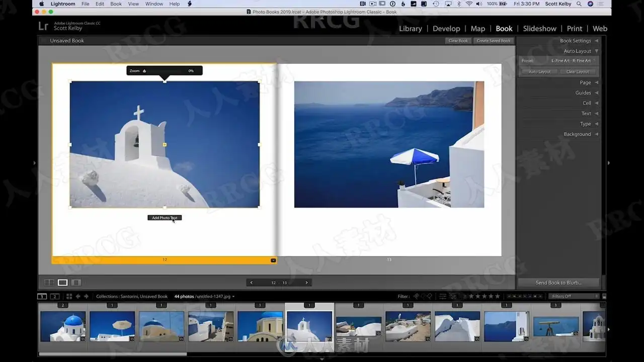644x362 pixels.
Task: Open Siri from the menu bar
Action: (590, 4)
